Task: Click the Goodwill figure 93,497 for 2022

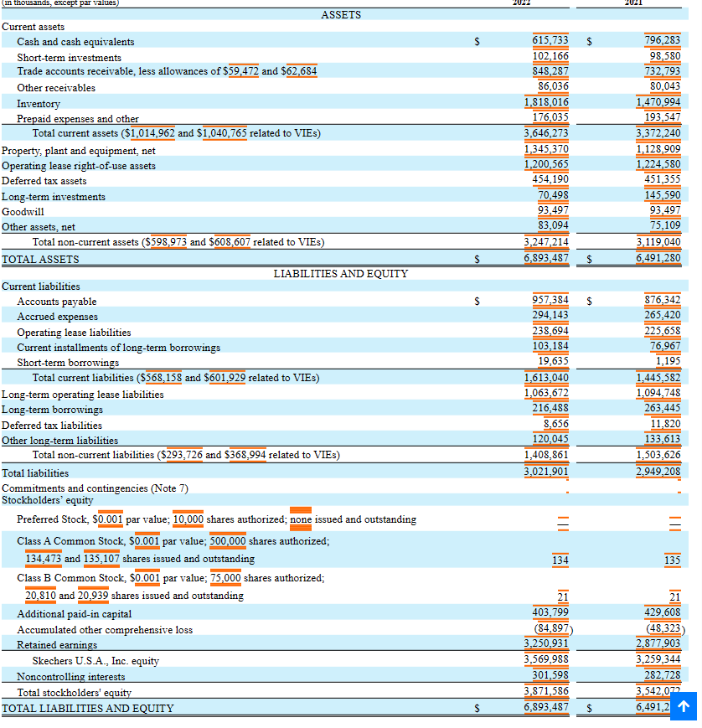Action: pyautogui.click(x=554, y=211)
